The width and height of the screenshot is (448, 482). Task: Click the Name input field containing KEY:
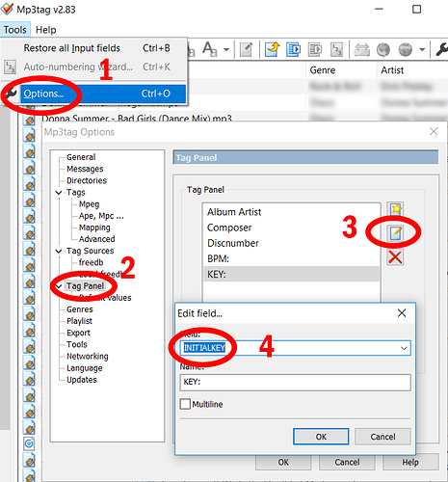pyautogui.click(x=295, y=382)
